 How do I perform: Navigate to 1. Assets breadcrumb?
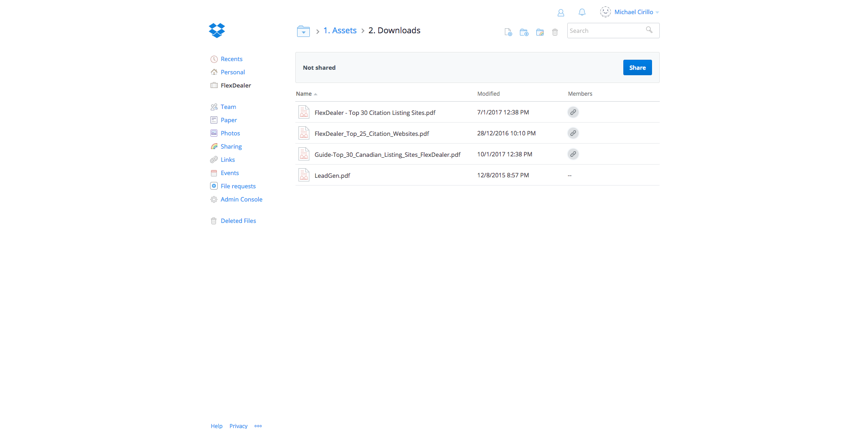pyautogui.click(x=340, y=31)
